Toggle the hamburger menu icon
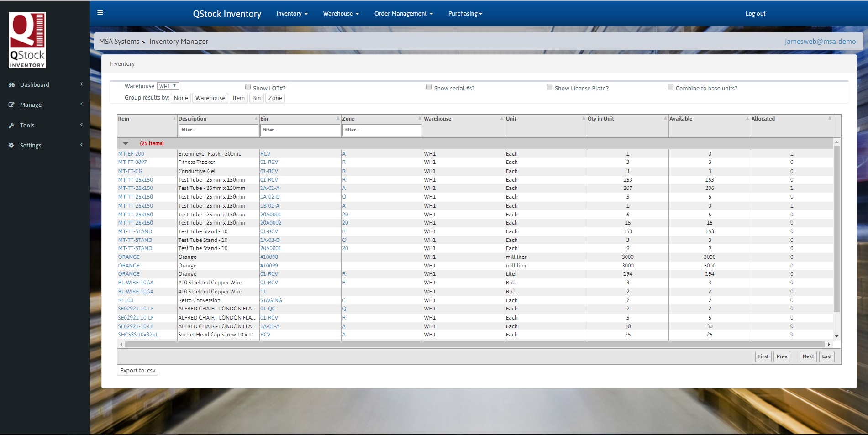The height and width of the screenshot is (435, 868). (x=100, y=13)
